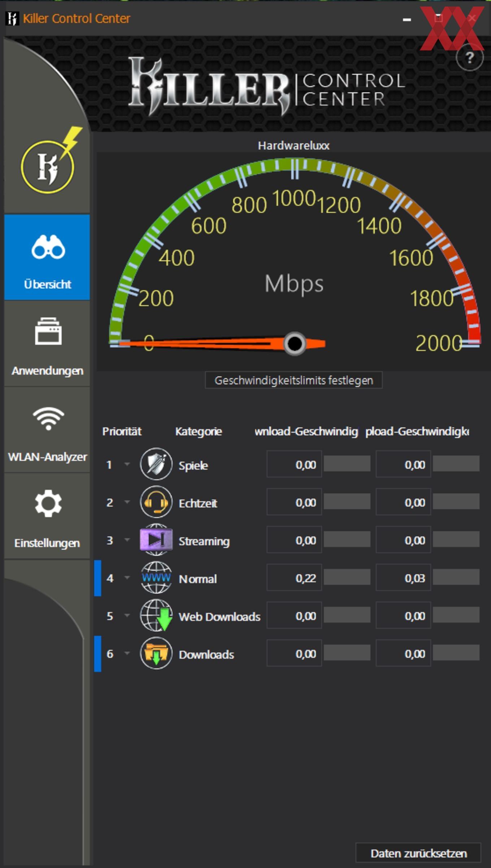Image resolution: width=491 pixels, height=868 pixels.
Task: Click the Streaming play icon
Action: click(156, 540)
